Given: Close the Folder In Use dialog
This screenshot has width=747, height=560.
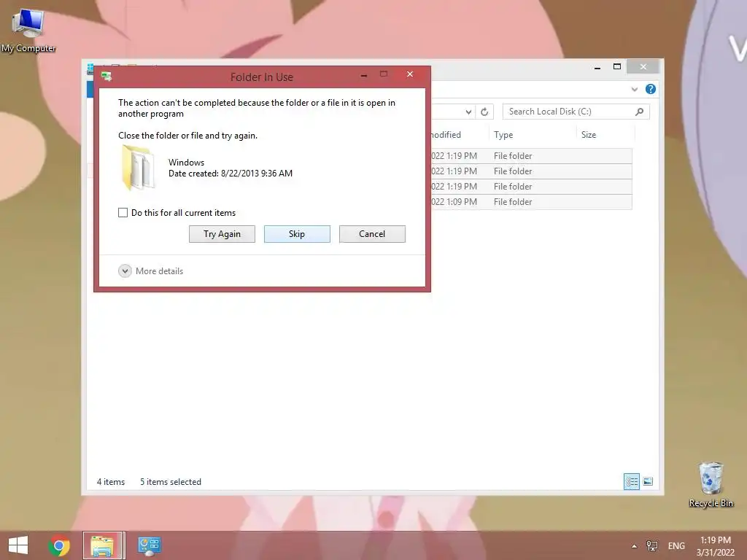Looking at the screenshot, I should pos(410,74).
